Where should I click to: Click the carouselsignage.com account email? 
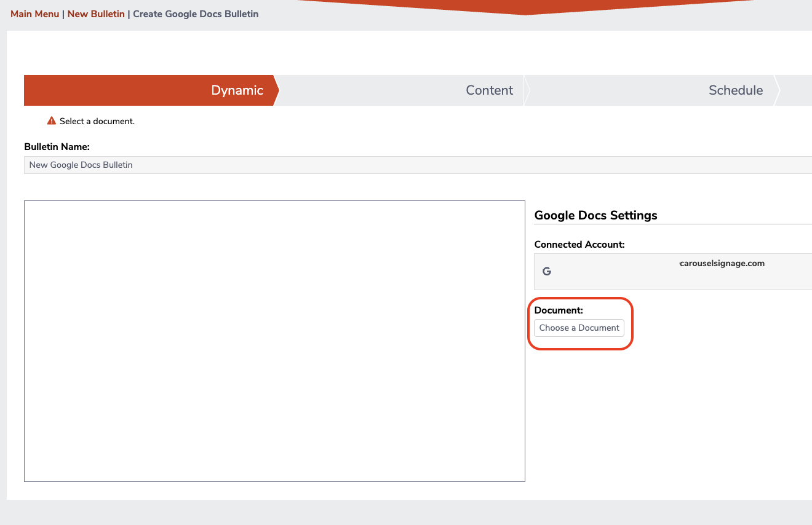tap(722, 263)
